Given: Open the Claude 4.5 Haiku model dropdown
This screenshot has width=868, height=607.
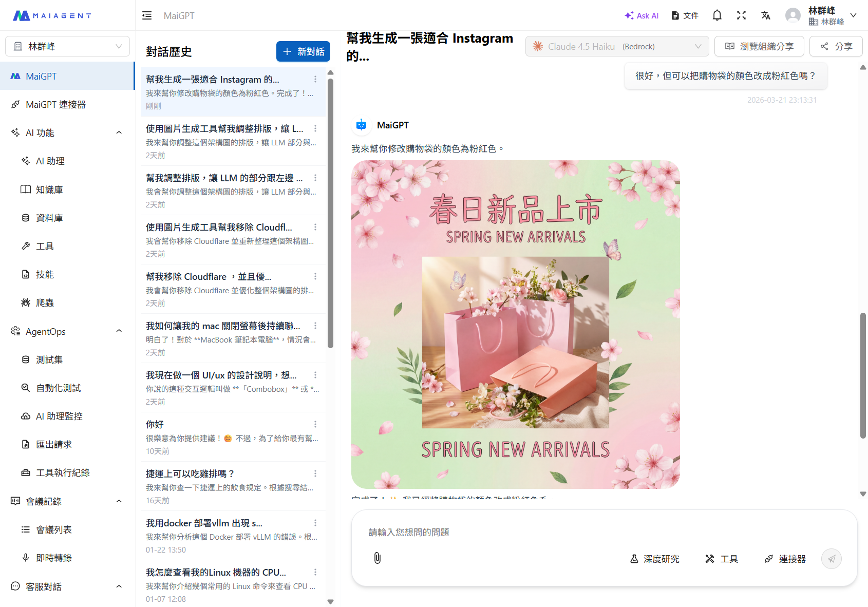Looking at the screenshot, I should (616, 46).
